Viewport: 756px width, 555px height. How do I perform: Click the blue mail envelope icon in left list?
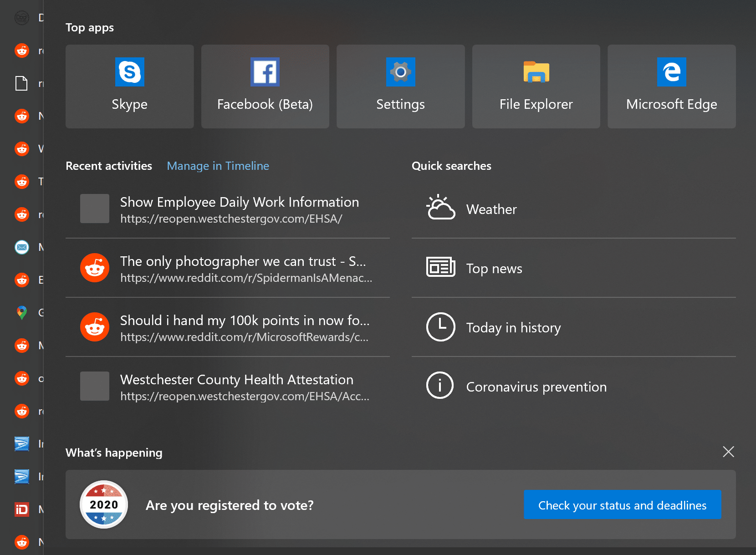(x=22, y=247)
